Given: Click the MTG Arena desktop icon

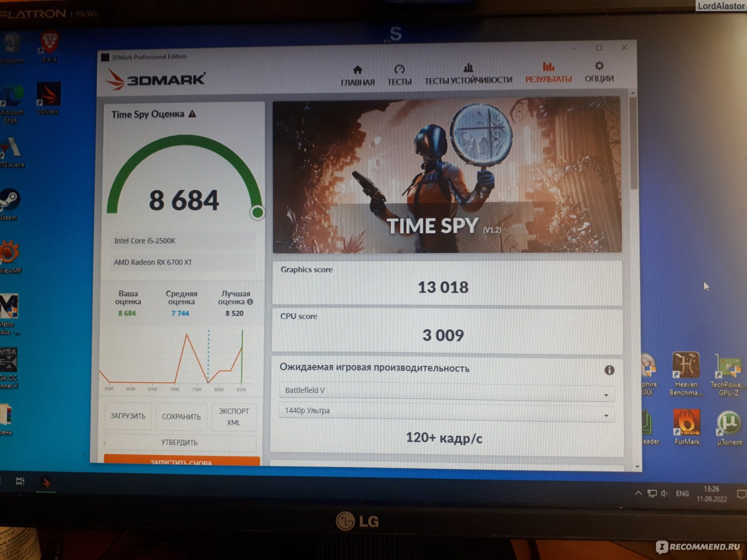Looking at the screenshot, I should 12,153.
